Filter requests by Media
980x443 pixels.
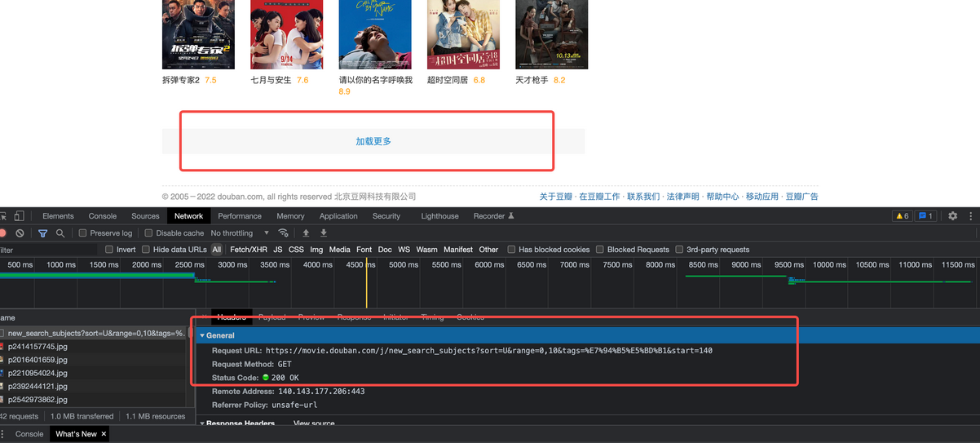[x=340, y=250]
